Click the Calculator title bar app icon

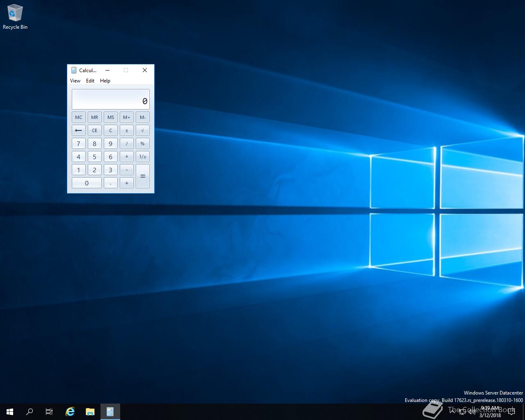(x=74, y=70)
